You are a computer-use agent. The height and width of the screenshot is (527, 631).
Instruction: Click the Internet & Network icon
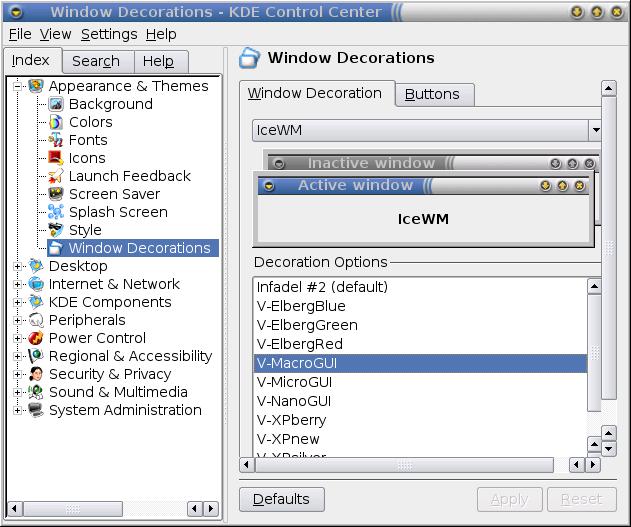coord(36,284)
